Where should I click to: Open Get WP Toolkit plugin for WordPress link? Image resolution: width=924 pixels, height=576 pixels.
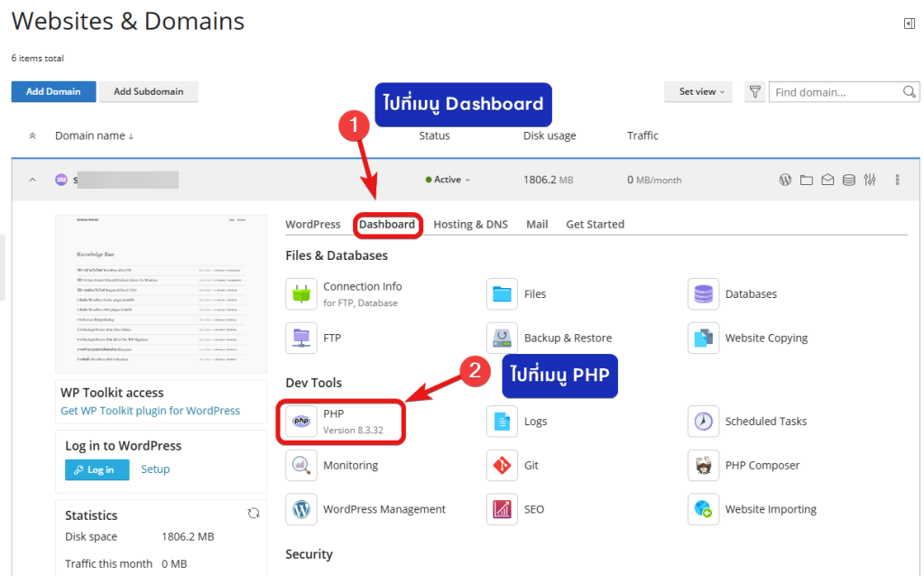point(151,411)
